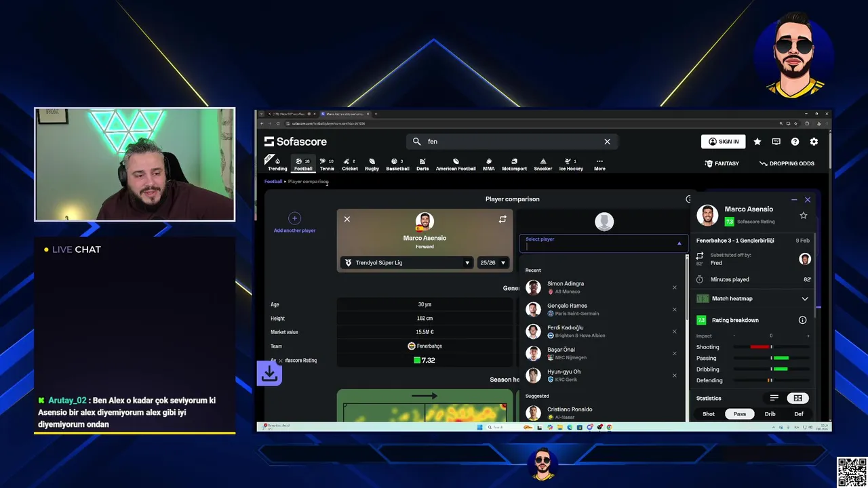Open Fred's player avatar
Image resolution: width=868 pixels, height=488 pixels.
click(x=805, y=259)
